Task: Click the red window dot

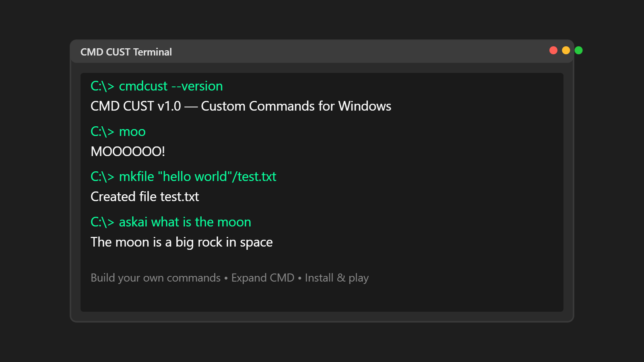Action: coord(553,50)
